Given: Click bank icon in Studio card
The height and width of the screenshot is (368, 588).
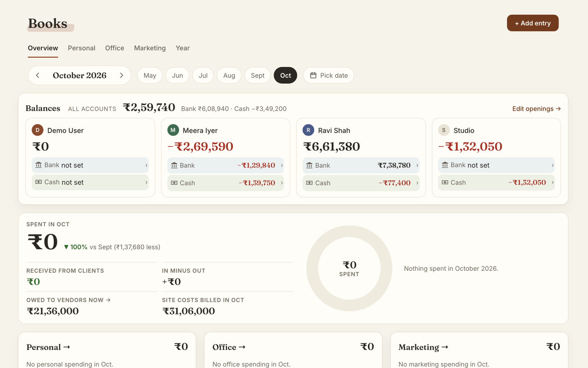Looking at the screenshot, I should [x=445, y=165].
